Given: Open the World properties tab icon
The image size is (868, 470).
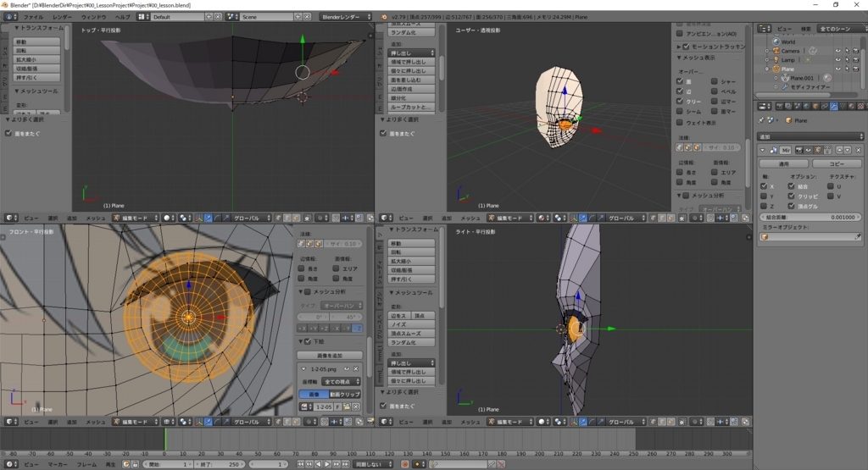Looking at the screenshot, I should click(x=807, y=106).
